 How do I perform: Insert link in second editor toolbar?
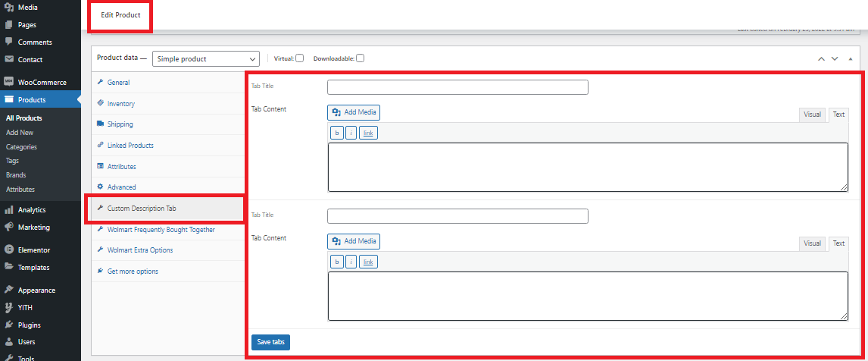[368, 262]
